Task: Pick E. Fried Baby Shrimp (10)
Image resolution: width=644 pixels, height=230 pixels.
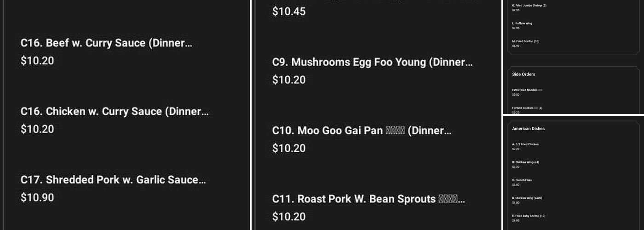Action: 529,216
